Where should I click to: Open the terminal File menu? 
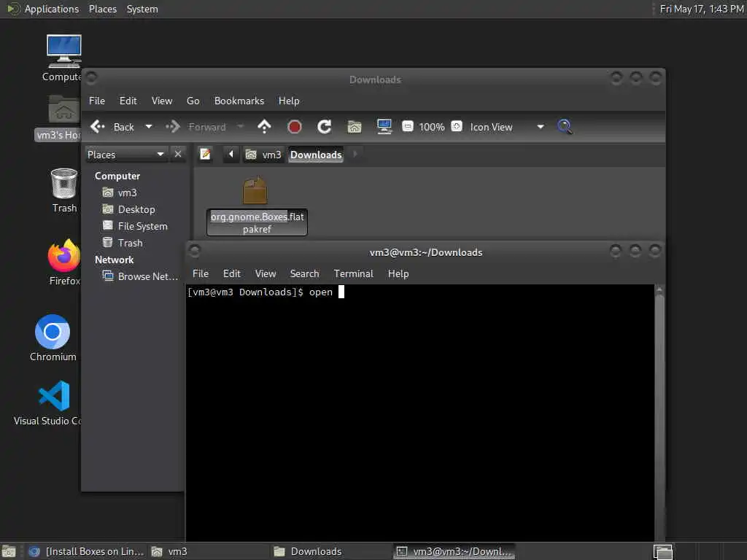click(200, 274)
